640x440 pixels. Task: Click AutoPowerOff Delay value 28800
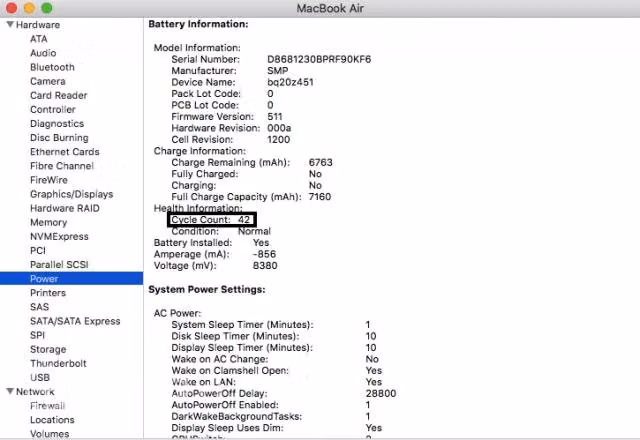coord(381,393)
